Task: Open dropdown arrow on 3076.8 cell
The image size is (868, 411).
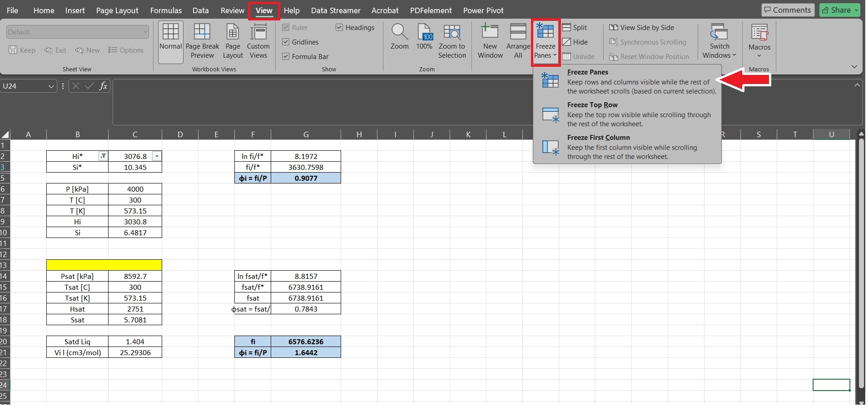Action: point(157,156)
